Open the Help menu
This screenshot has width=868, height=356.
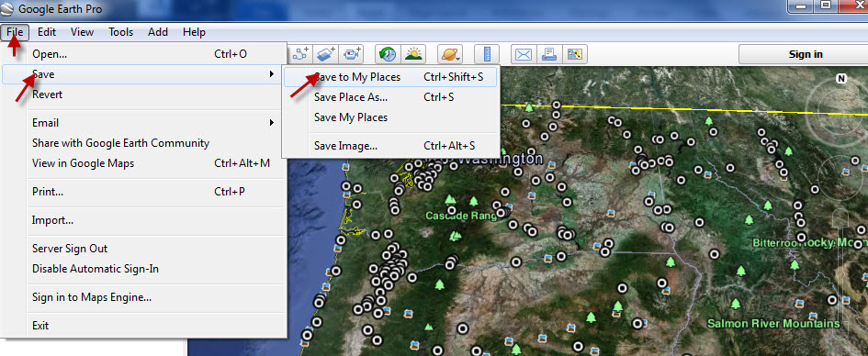point(195,32)
